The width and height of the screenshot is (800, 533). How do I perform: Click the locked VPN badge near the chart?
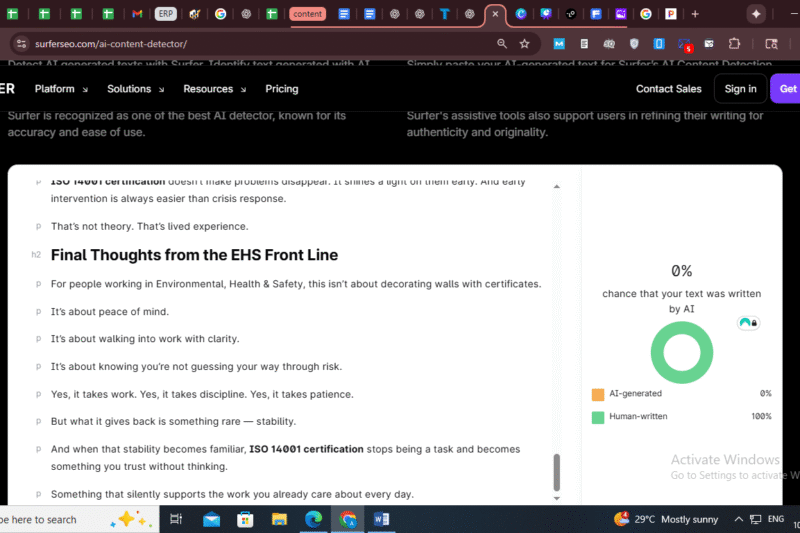746,323
